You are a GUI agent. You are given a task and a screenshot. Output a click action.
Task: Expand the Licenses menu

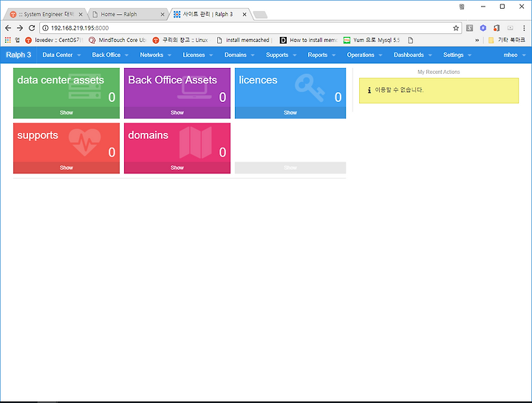(x=198, y=55)
